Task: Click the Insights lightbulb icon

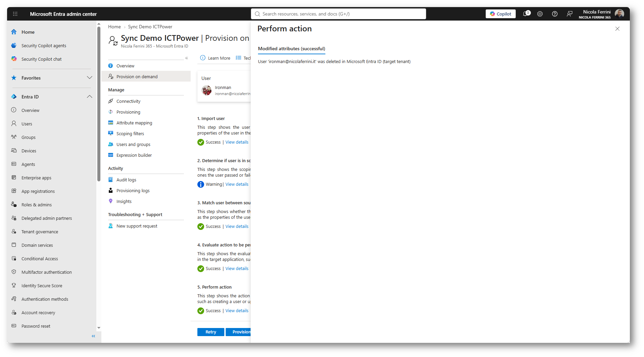Action: pyautogui.click(x=110, y=201)
